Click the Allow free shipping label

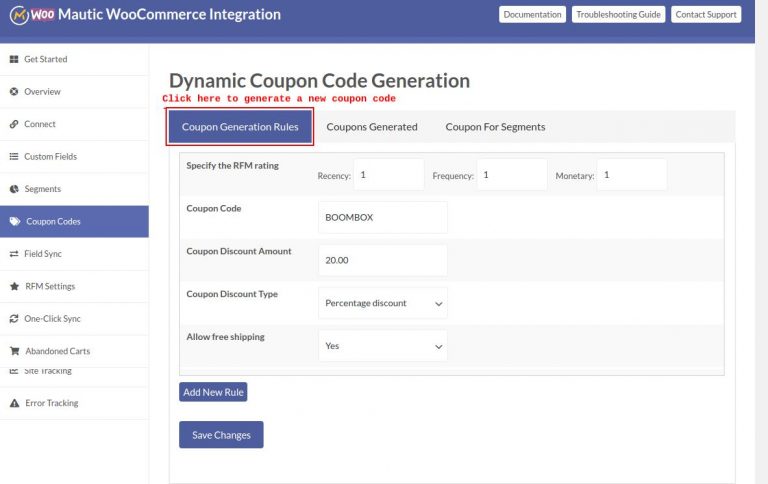[x=225, y=337]
